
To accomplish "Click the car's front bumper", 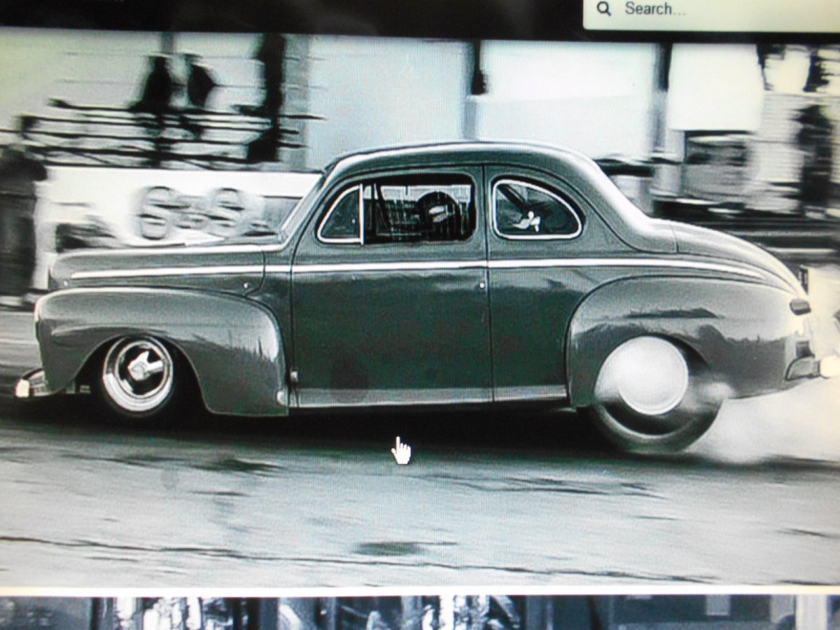I will point(31,384).
